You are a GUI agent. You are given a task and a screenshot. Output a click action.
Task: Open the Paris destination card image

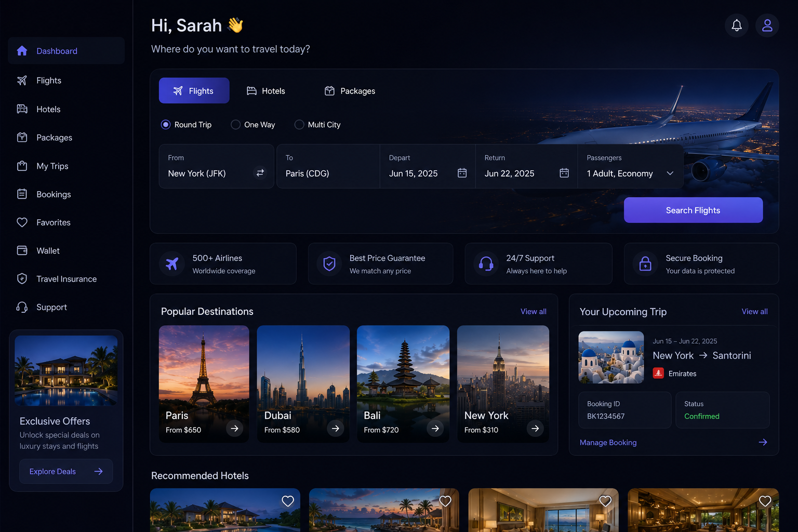pyautogui.click(x=204, y=384)
